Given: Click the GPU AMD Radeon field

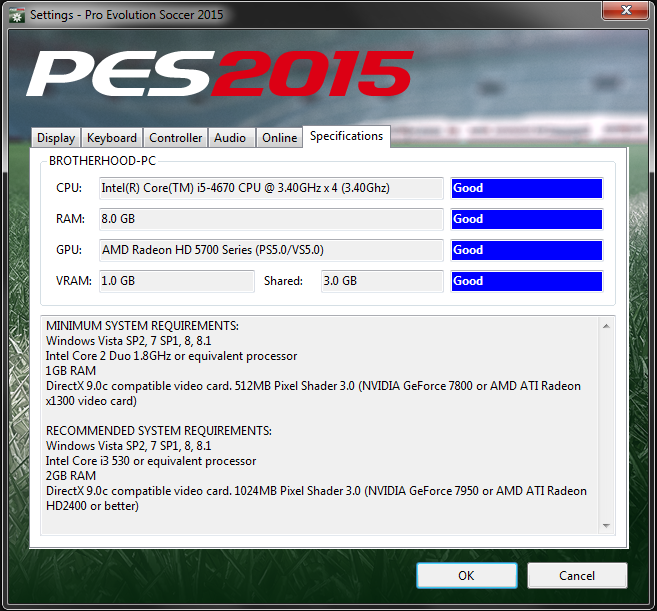Looking at the screenshot, I should (x=271, y=250).
